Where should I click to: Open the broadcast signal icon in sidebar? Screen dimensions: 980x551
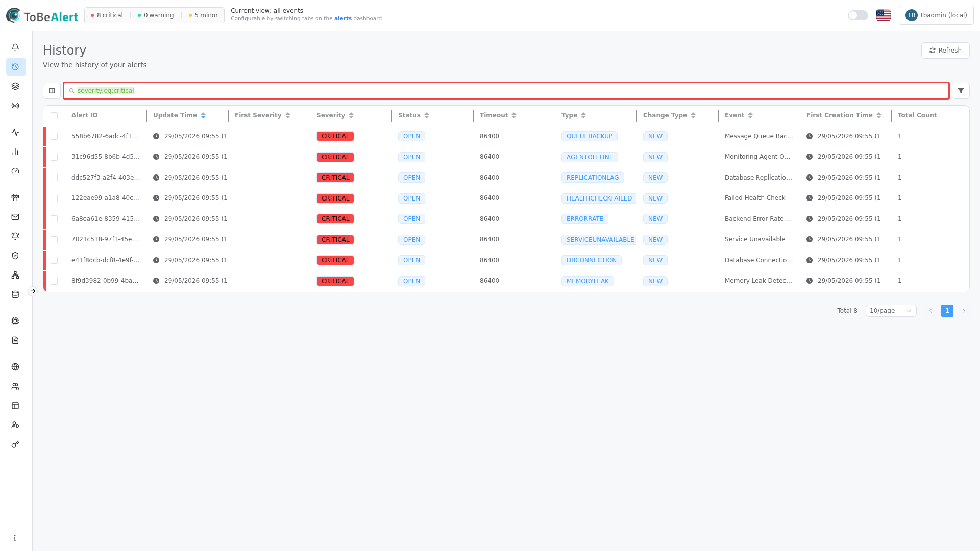tap(15, 106)
